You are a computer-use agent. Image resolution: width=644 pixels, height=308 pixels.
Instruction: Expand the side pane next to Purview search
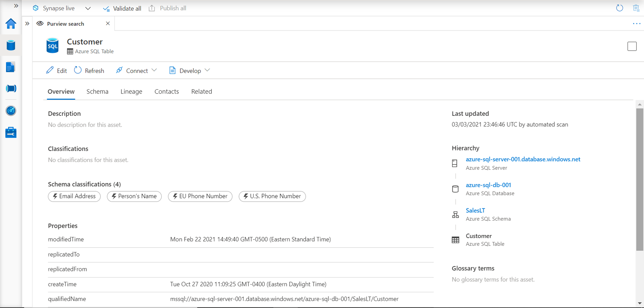click(x=27, y=23)
